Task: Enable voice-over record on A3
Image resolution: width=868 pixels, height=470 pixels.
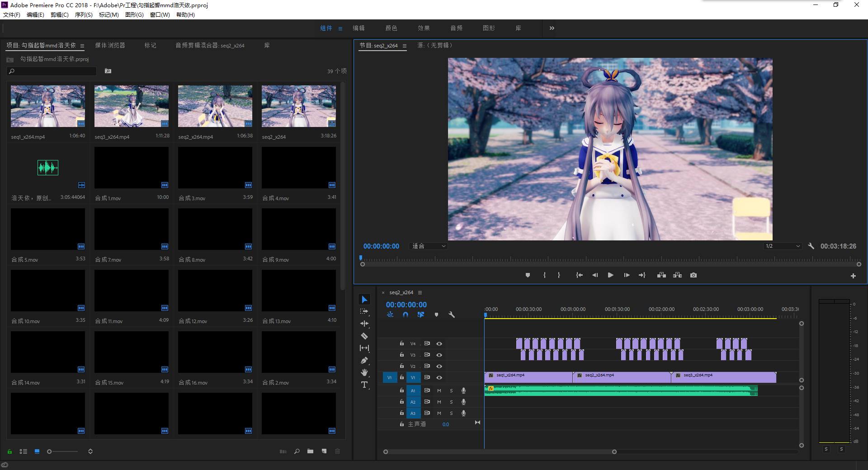Action: [x=463, y=413]
